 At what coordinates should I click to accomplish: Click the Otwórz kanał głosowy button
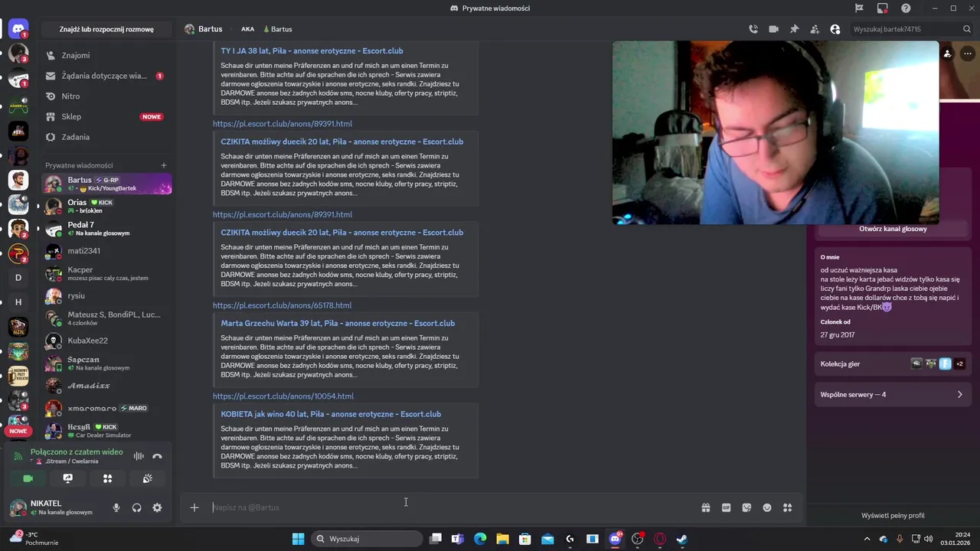893,229
